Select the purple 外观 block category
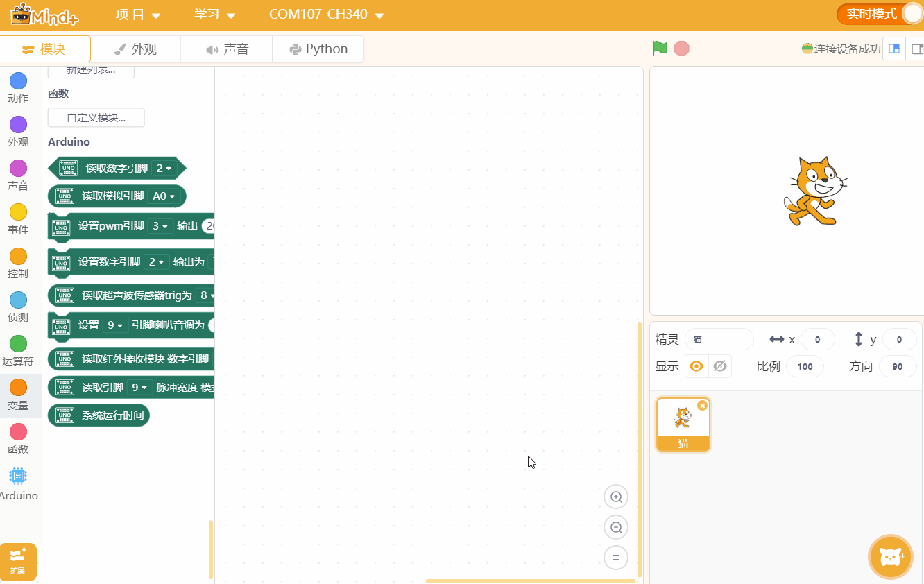Viewport: 924px width, 584px height. pos(18,132)
